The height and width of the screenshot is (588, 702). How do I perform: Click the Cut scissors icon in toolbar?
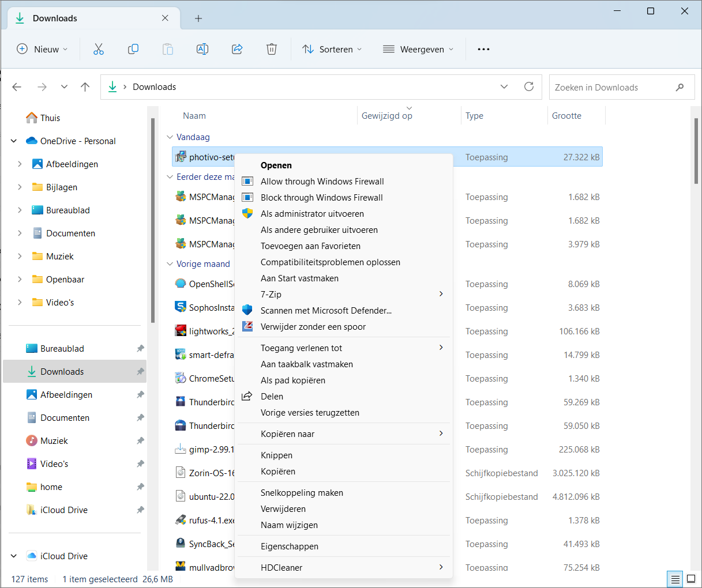(99, 49)
